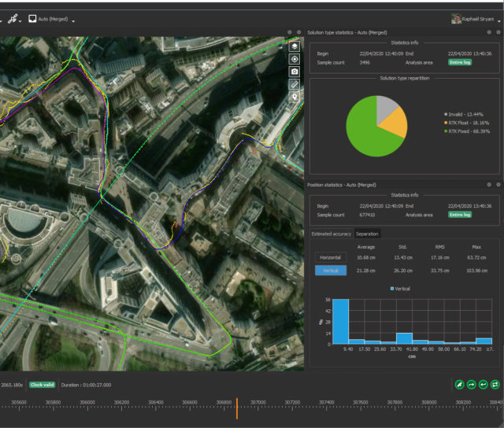Expand the satellite tool dropdown arrow
The width and height of the screenshot is (504, 428).
(x=21, y=20)
